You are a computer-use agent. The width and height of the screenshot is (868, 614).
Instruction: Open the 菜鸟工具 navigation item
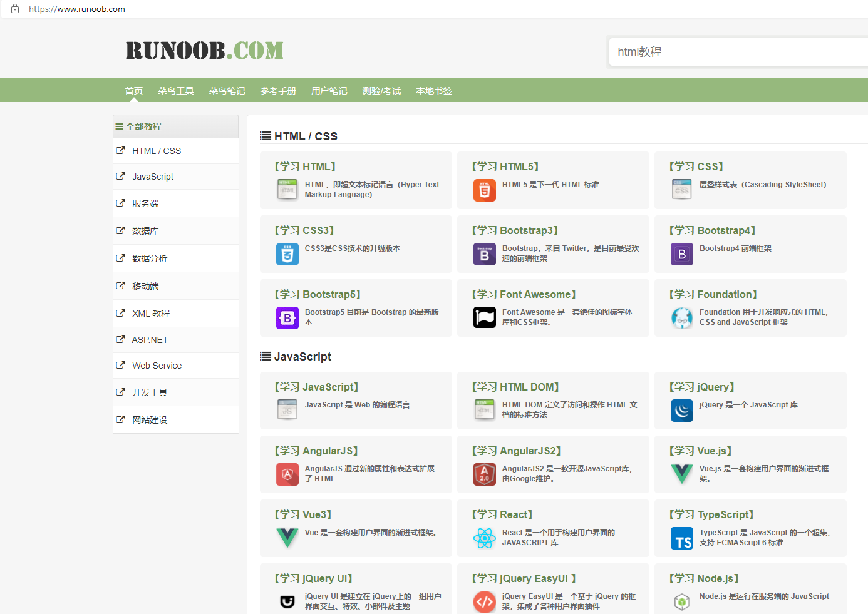coord(176,91)
